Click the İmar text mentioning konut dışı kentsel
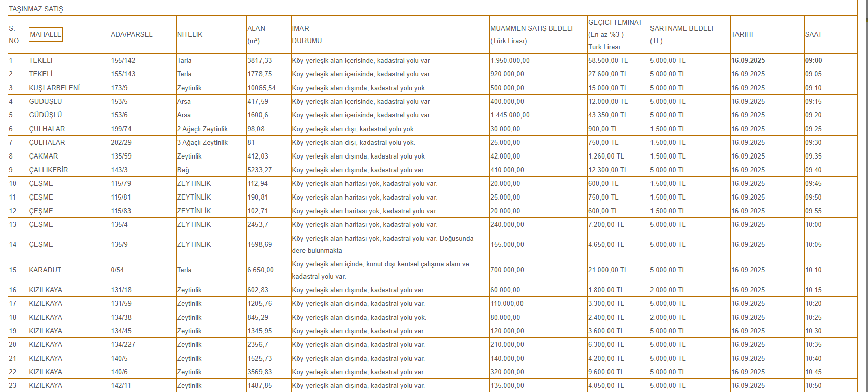Screen dimensions: 868x392 (381, 270)
